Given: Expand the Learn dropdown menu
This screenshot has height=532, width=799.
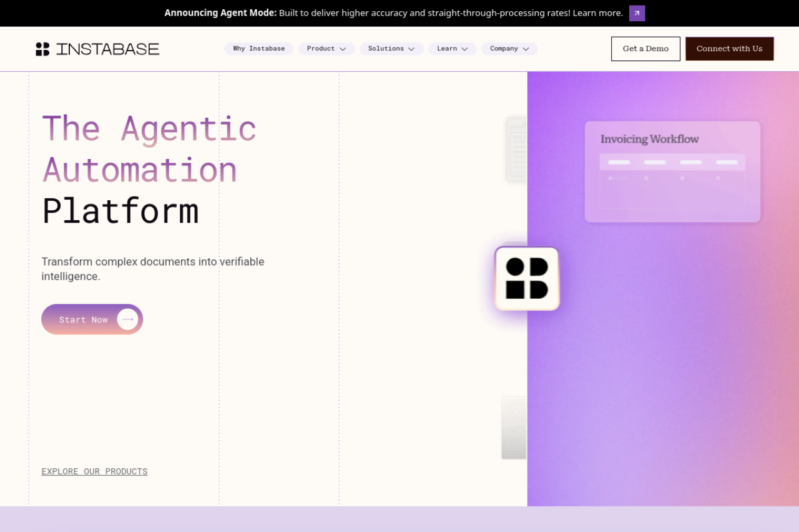Looking at the screenshot, I should pyautogui.click(x=453, y=49).
